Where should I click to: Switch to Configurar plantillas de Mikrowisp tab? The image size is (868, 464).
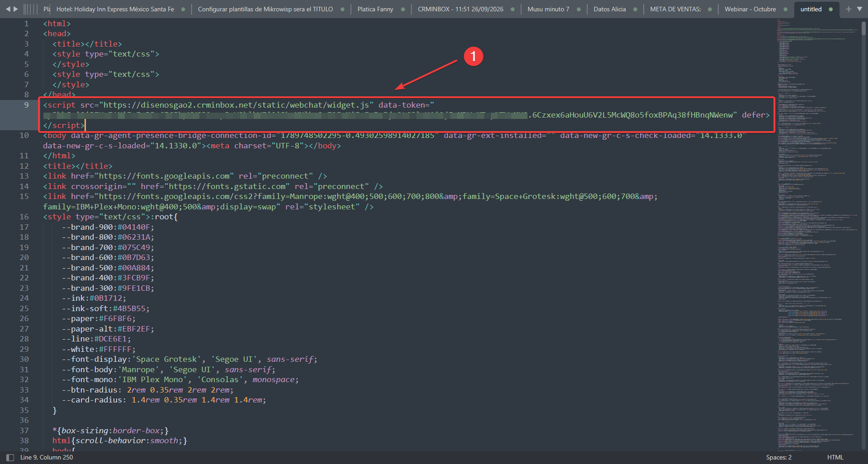[x=265, y=9]
